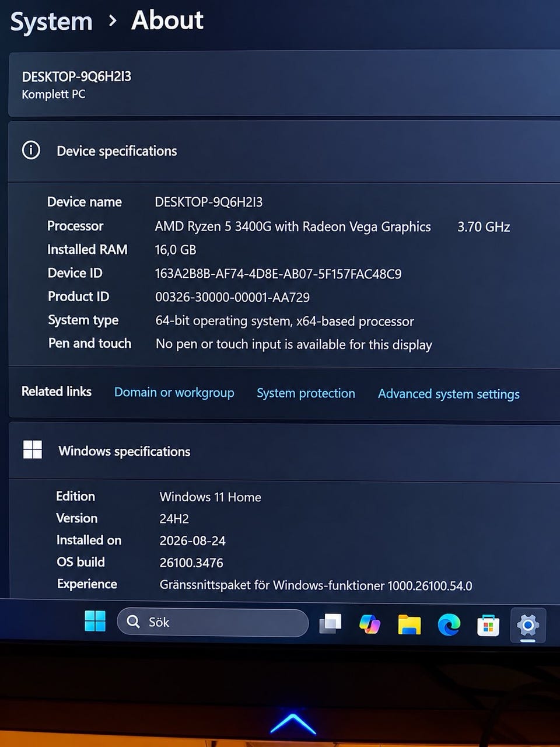Click the No pen or touch input text
Image resolution: width=560 pixels, height=747 pixels.
tap(294, 344)
